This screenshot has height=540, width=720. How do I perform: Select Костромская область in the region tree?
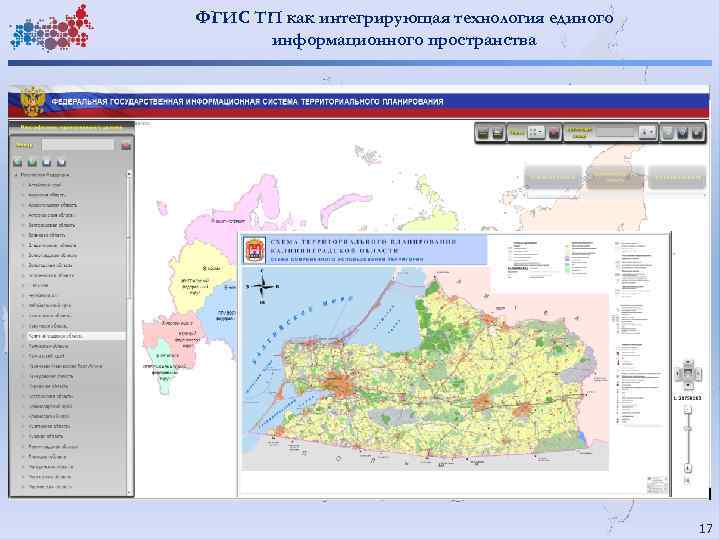pos(51,396)
